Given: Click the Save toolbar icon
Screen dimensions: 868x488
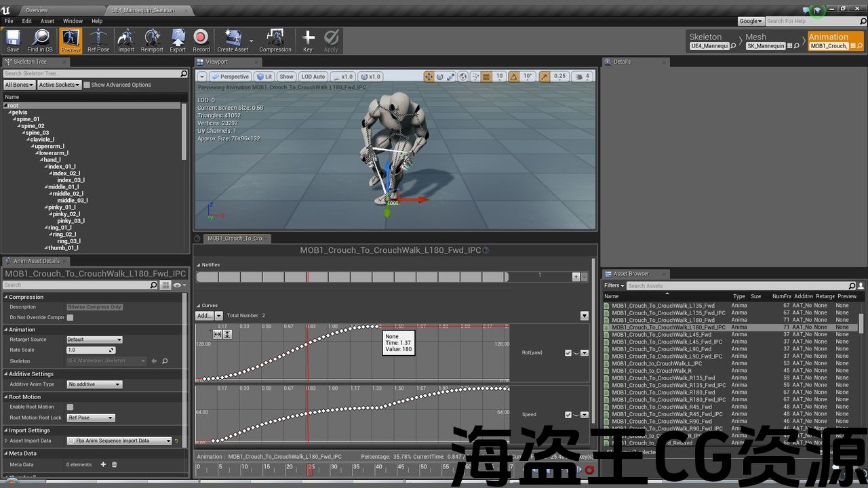Looking at the screenshot, I should (13, 41).
